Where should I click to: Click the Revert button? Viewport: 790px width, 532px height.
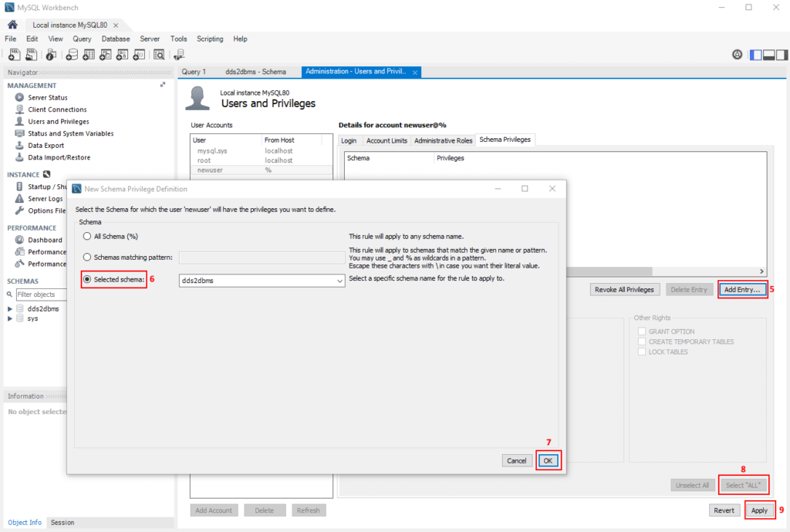coord(724,510)
